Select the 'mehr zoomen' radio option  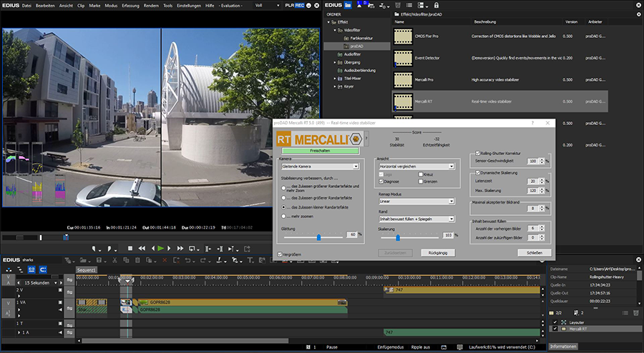point(283,215)
